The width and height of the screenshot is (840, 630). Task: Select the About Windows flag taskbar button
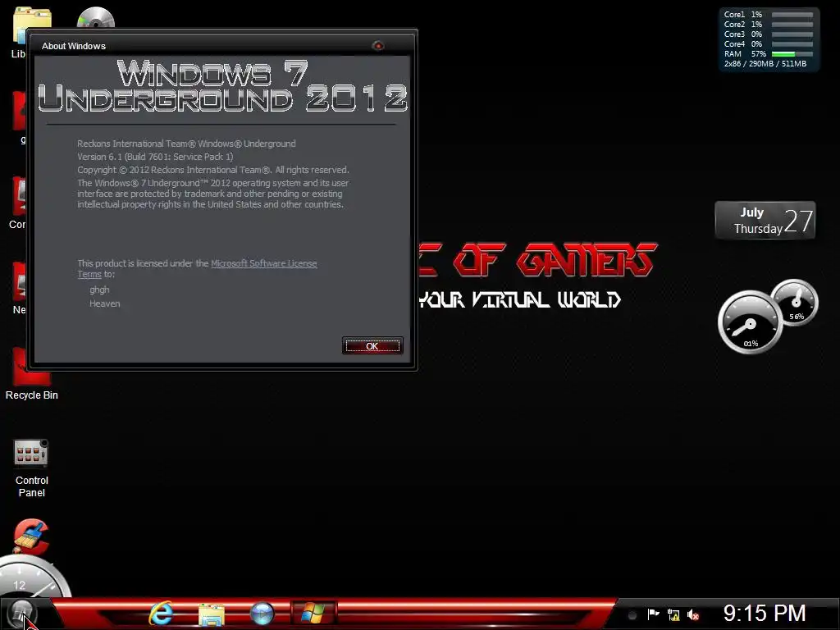(x=313, y=614)
